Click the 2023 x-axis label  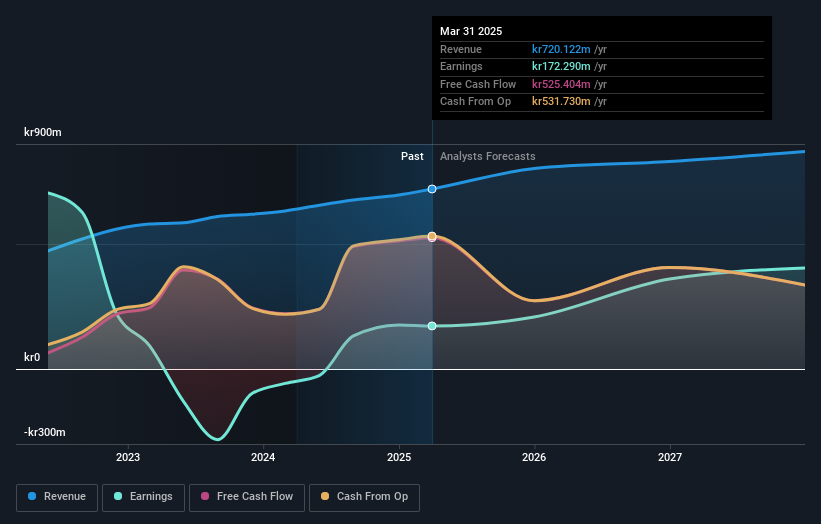[128, 458]
